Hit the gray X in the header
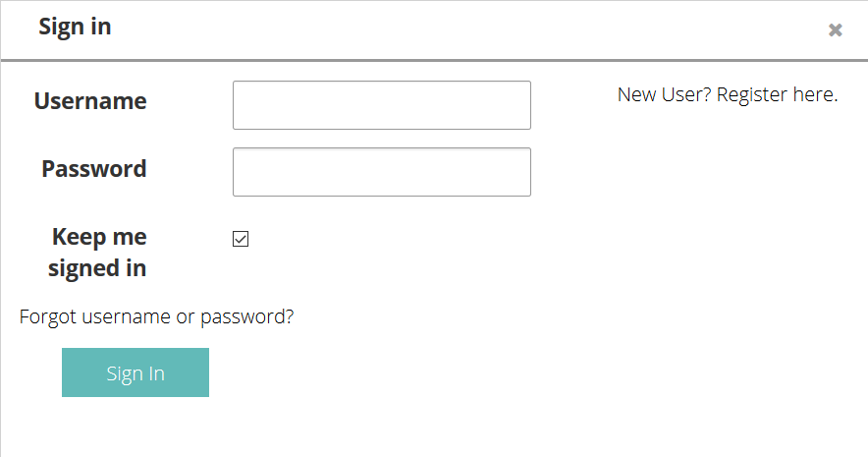This screenshot has height=457, width=868. (836, 30)
